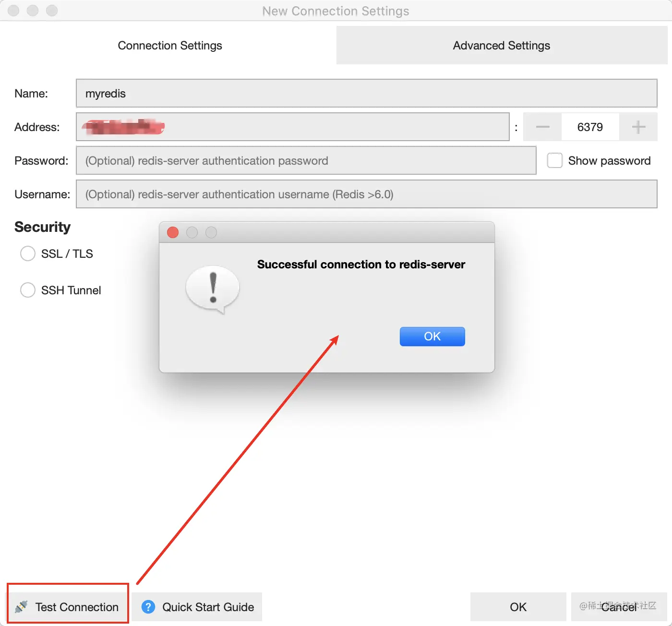Click the Address input field

pos(293,127)
